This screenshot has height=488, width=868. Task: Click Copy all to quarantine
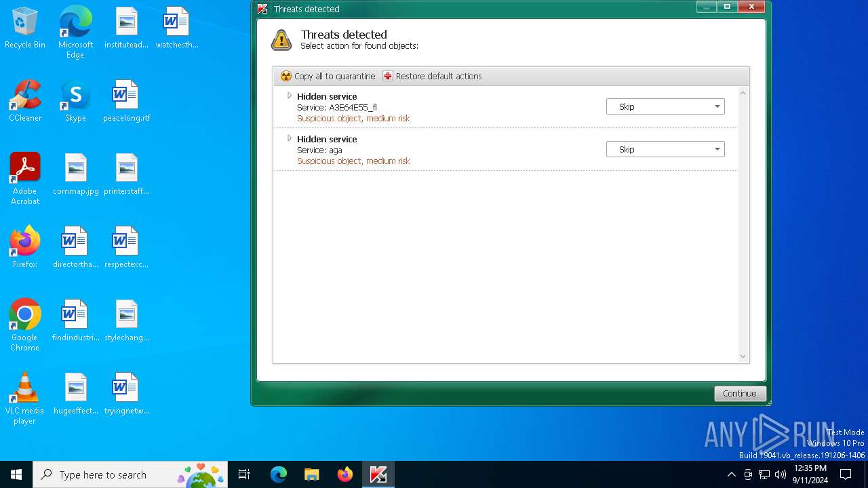coord(328,76)
